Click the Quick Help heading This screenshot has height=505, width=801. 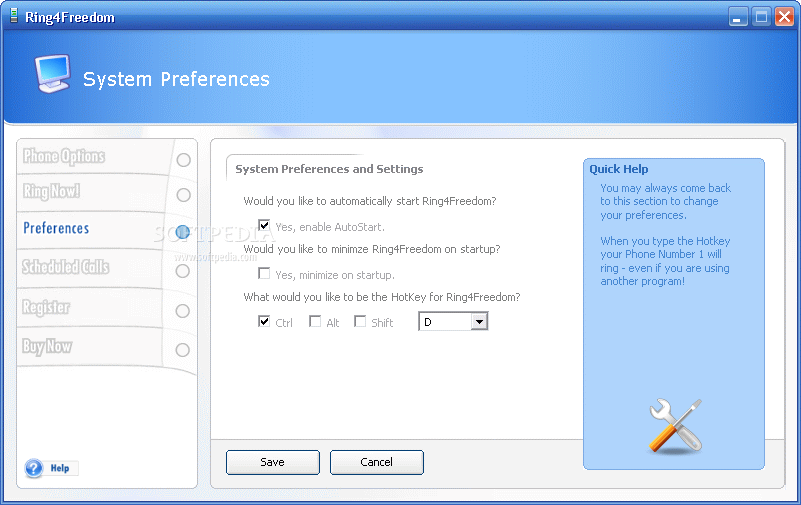(x=619, y=169)
